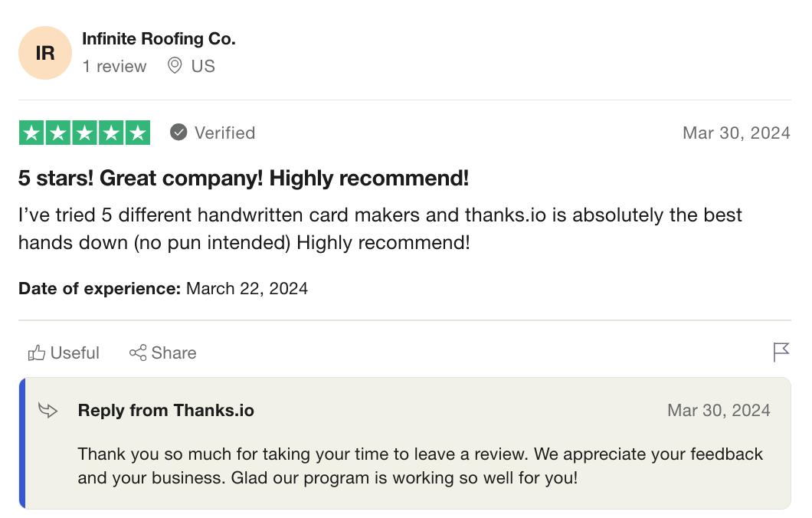The image size is (812, 518).
Task: Click the US country label
Action: pos(203,67)
